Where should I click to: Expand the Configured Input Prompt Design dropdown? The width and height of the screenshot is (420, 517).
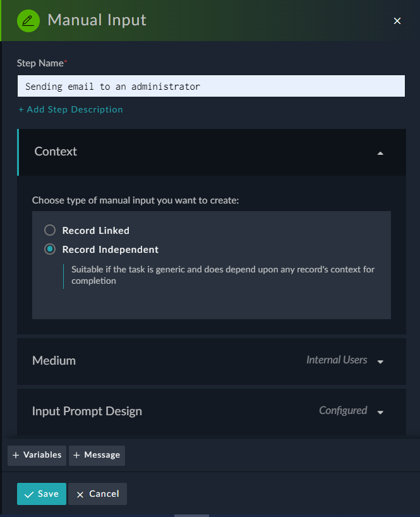coord(380,412)
